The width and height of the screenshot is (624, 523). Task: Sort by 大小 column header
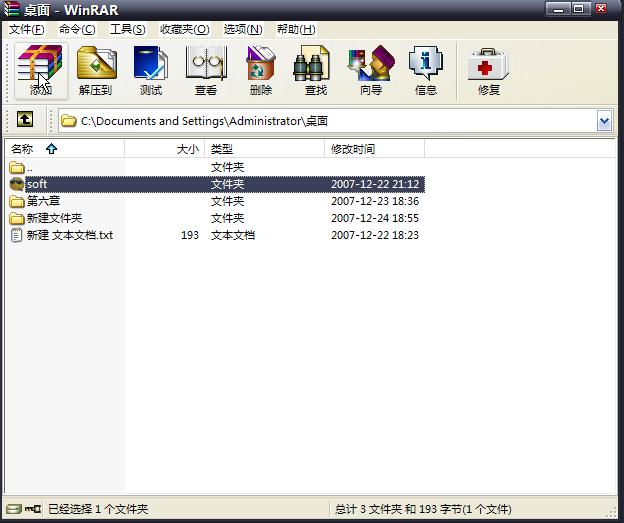pos(164,149)
